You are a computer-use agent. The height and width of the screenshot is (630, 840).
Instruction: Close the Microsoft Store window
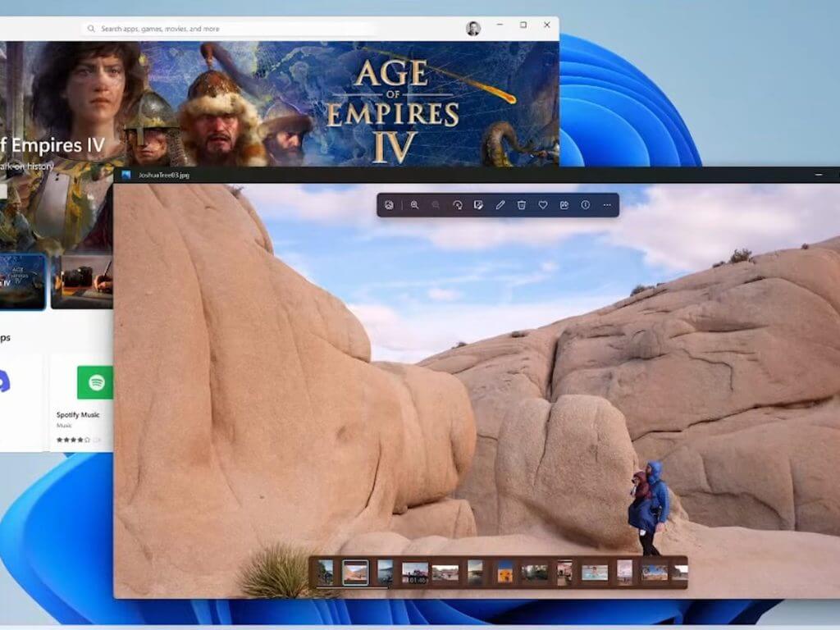pyautogui.click(x=547, y=25)
